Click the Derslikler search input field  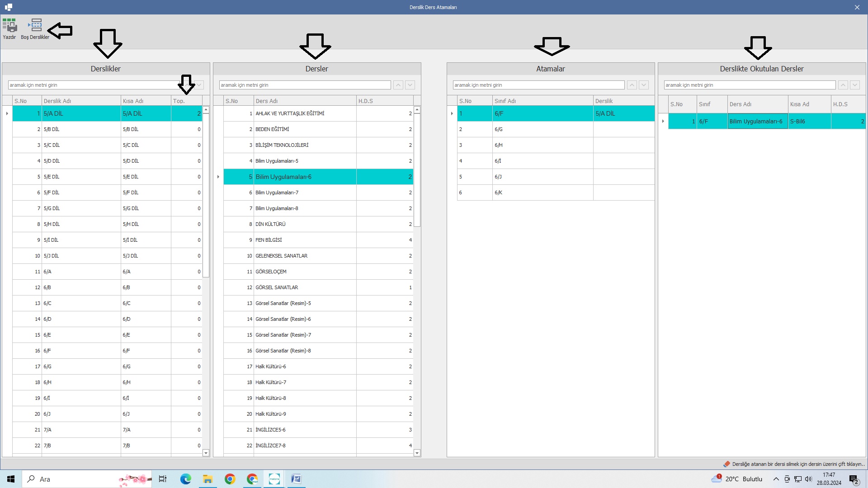[94, 85]
